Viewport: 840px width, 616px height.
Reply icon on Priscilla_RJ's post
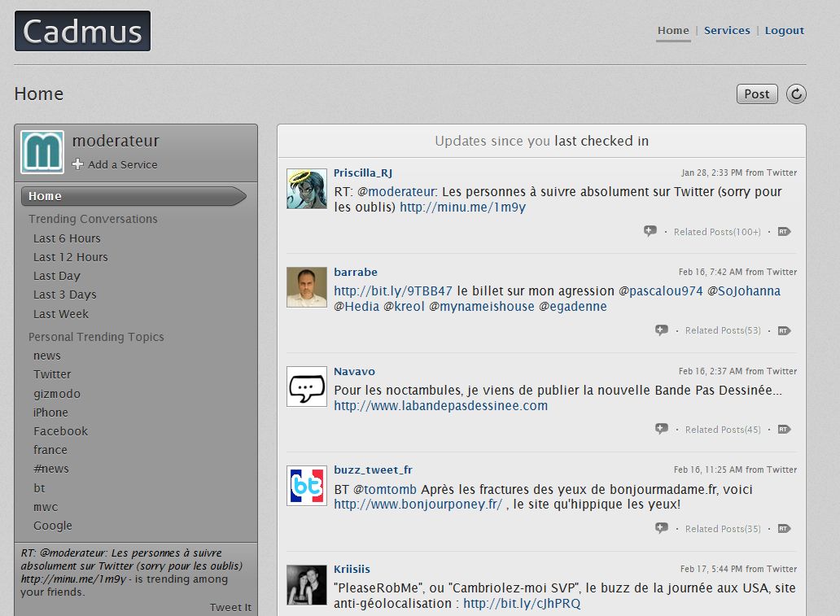[650, 231]
